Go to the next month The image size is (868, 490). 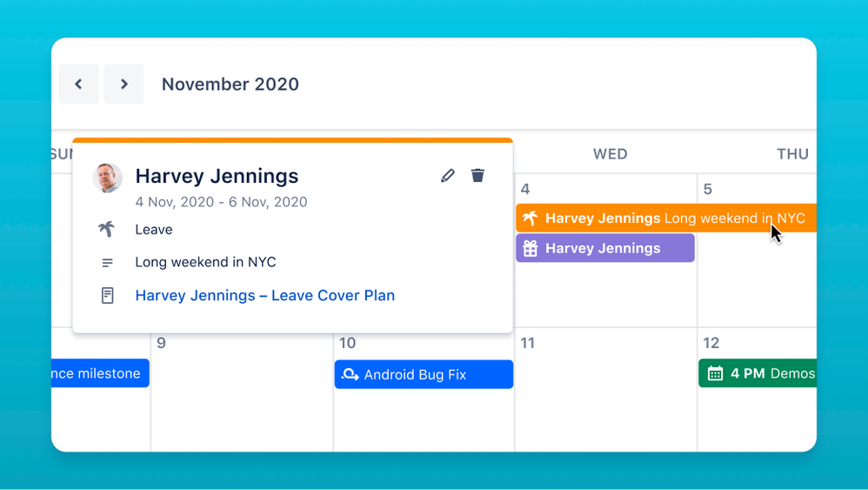pos(124,84)
